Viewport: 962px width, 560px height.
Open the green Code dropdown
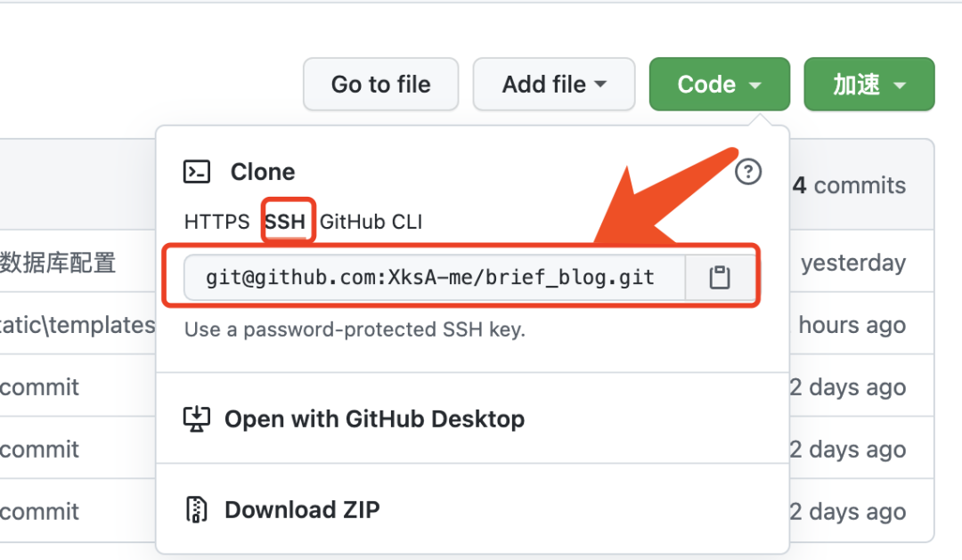(719, 84)
